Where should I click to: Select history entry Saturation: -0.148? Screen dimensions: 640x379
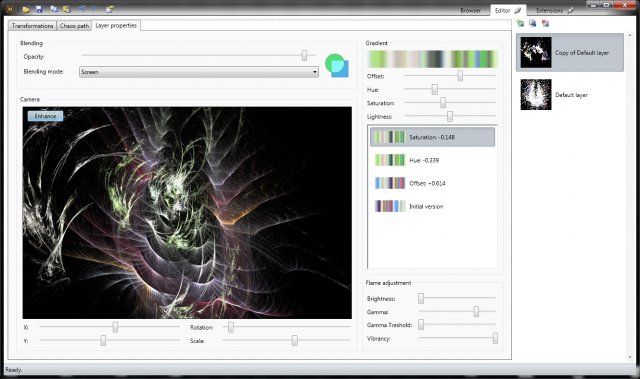(x=432, y=137)
